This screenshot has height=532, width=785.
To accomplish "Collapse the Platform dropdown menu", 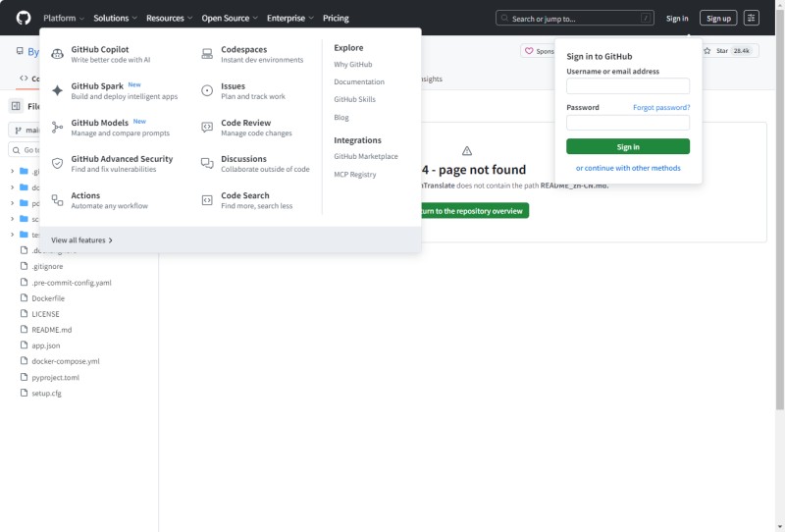I will (64, 18).
